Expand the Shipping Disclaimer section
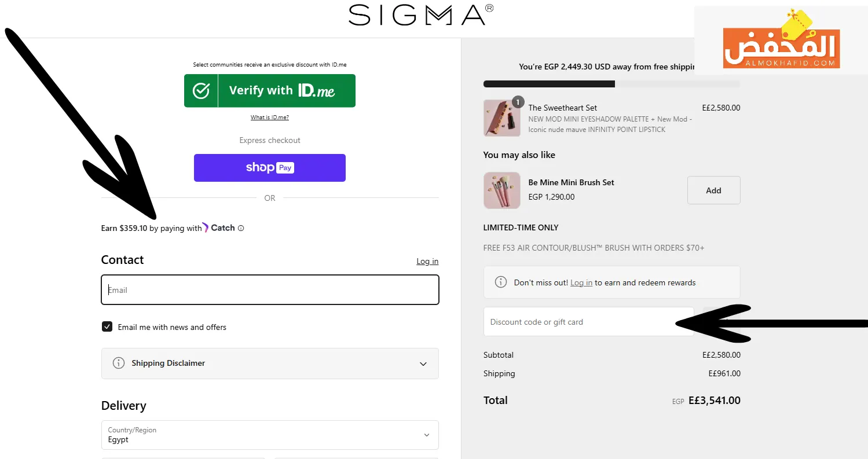This screenshot has width=868, height=459. 270,363
